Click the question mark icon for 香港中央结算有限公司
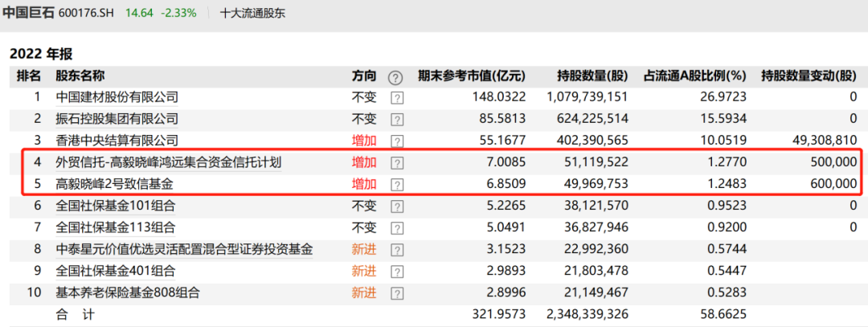This screenshot has height=327, width=868. click(x=396, y=141)
